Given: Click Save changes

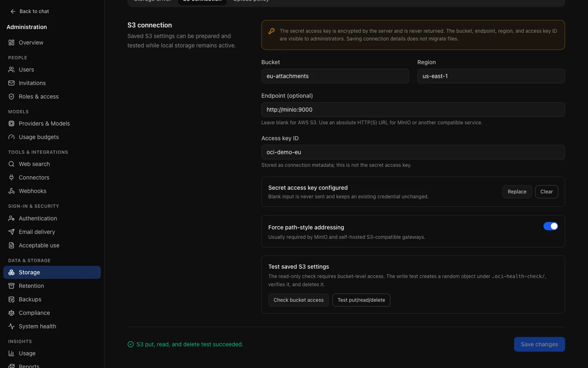Looking at the screenshot, I should point(539,344).
